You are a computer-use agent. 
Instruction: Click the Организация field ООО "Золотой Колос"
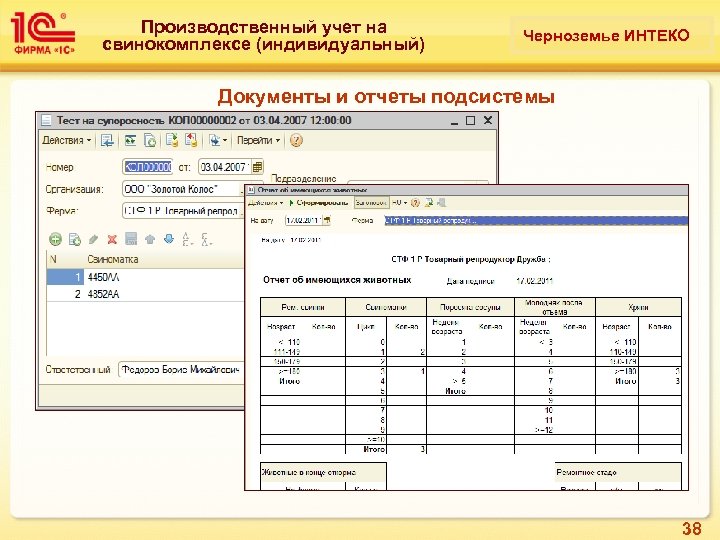click(182, 189)
